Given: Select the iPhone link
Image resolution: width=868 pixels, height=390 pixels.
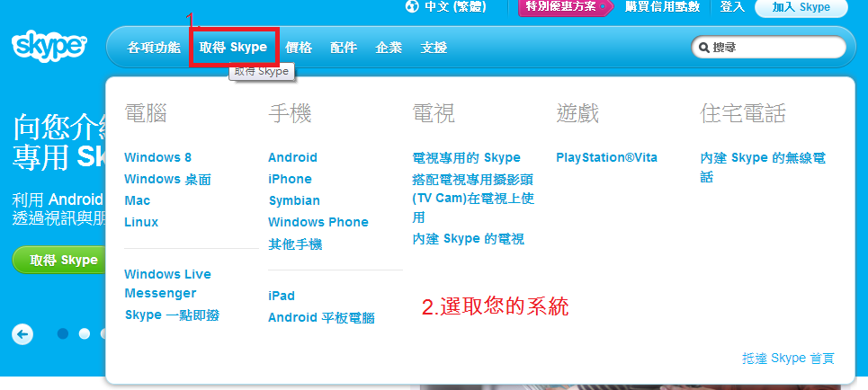Looking at the screenshot, I should (290, 179).
